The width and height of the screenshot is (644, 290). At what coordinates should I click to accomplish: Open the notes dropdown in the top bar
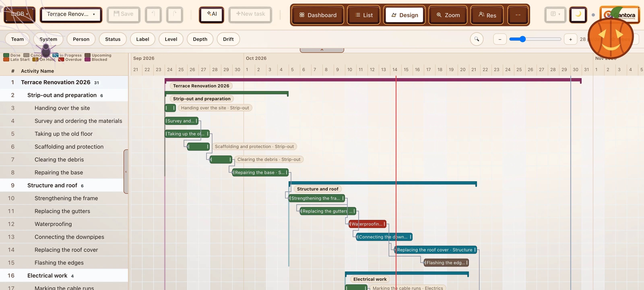[555, 14]
